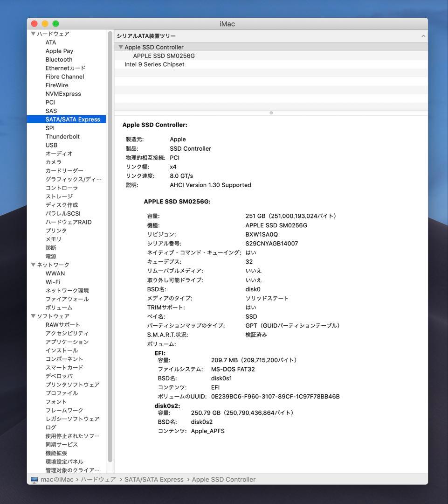Open スマートカード in the sidebar
The image size is (448, 504).
64,367
